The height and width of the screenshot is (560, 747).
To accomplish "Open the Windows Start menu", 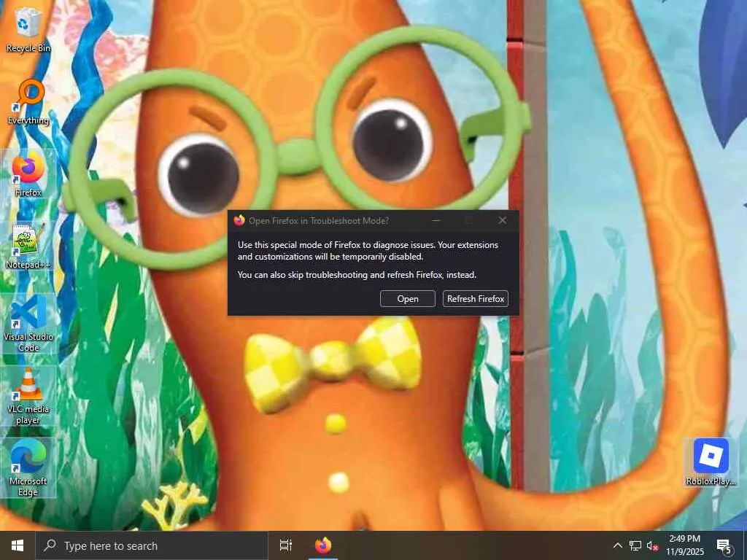I will pos(18,545).
